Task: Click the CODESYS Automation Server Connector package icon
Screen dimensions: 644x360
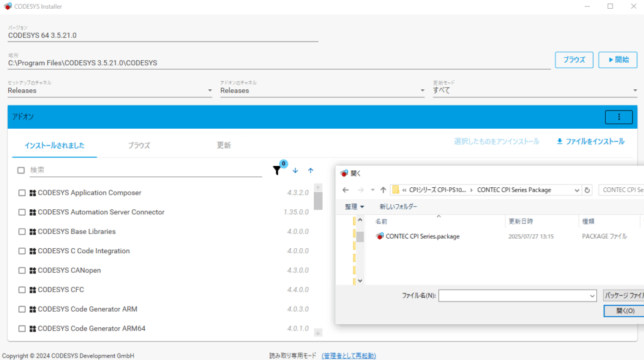Action: click(33, 212)
